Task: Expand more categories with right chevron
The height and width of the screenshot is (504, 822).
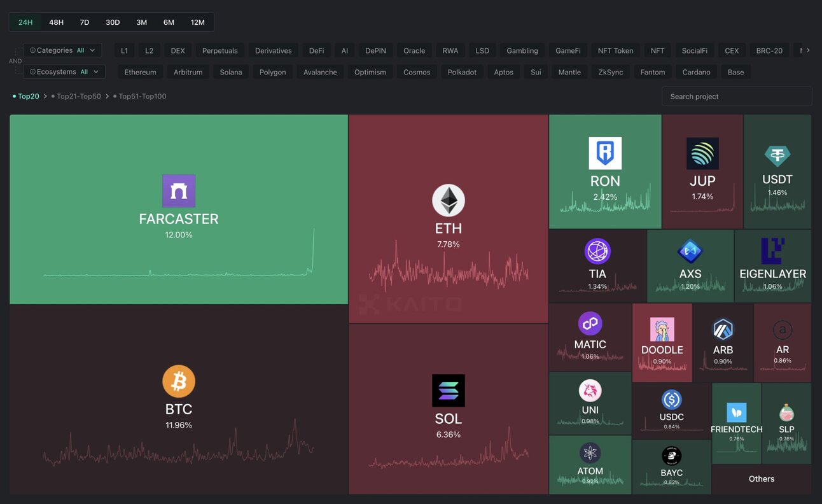Action: (808, 50)
